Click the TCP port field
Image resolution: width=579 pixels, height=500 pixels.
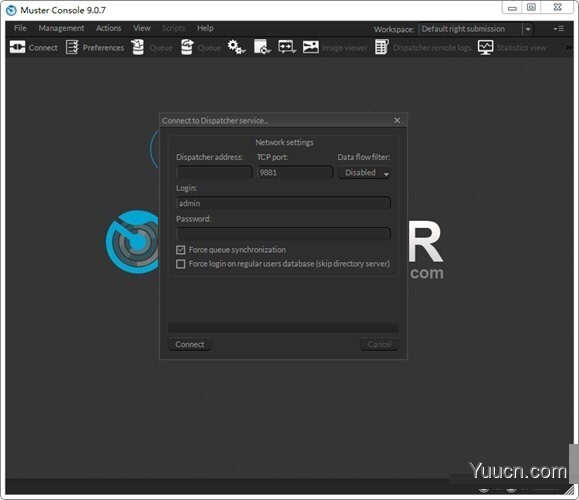pyautogui.click(x=295, y=172)
